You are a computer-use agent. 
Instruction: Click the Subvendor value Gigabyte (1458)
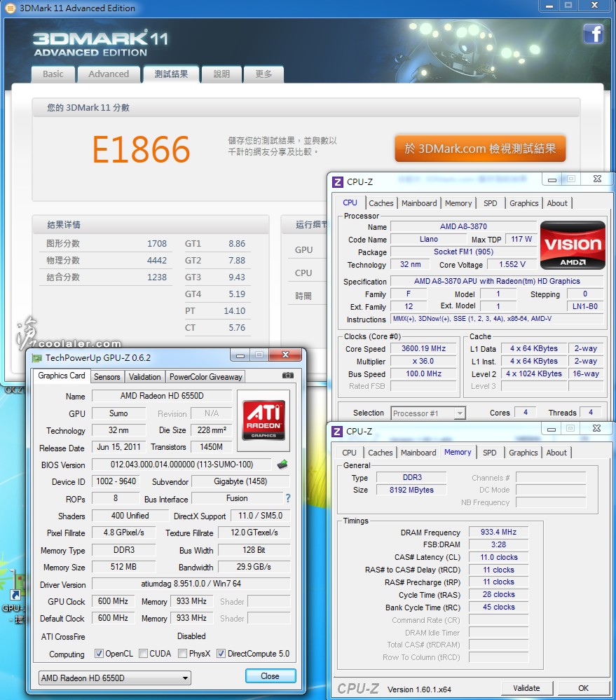pos(240,481)
